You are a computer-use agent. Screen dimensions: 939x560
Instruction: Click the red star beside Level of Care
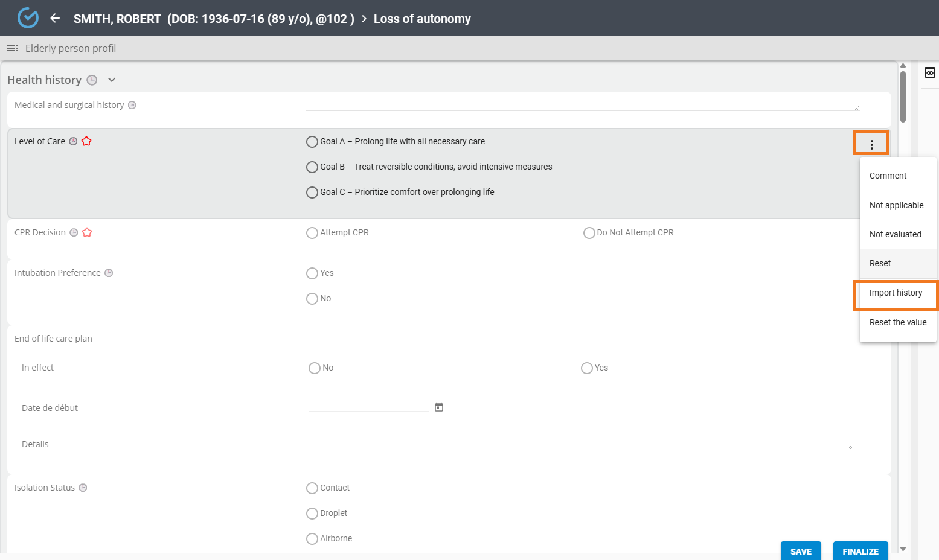[x=86, y=141]
